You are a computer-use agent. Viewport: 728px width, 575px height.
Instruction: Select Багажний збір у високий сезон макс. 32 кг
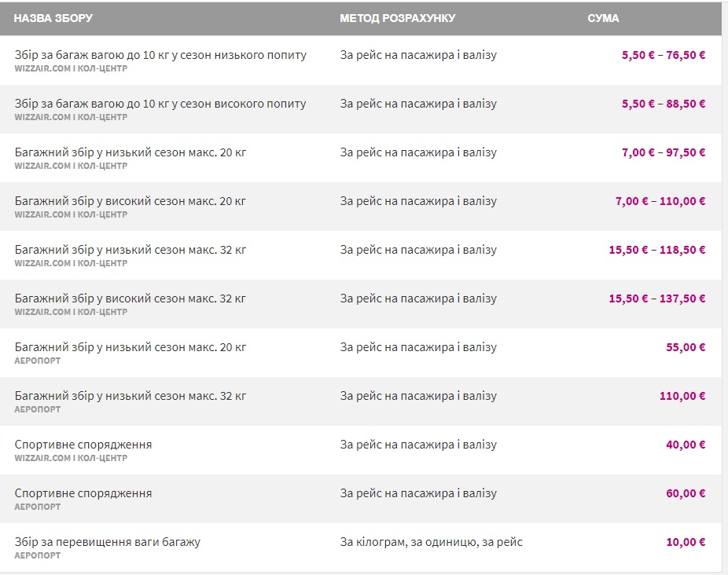coord(131,298)
